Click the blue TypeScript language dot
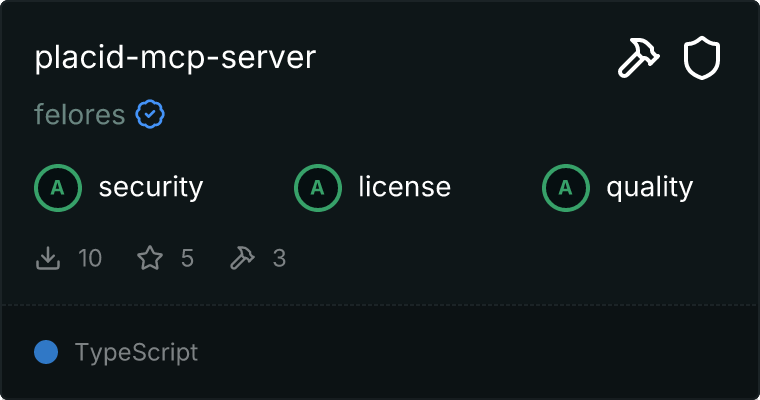The image size is (760, 400). click(x=46, y=352)
